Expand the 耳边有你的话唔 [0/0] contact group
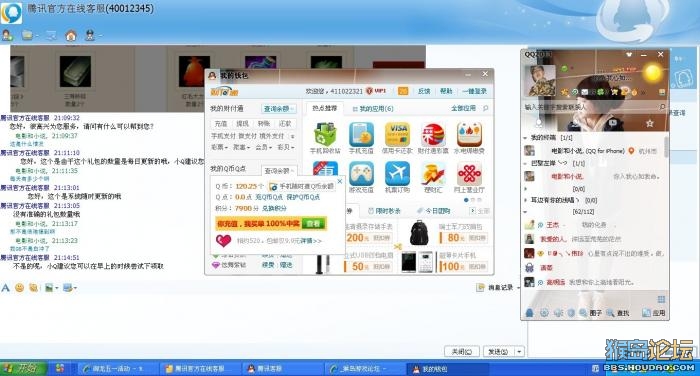 coord(525,201)
